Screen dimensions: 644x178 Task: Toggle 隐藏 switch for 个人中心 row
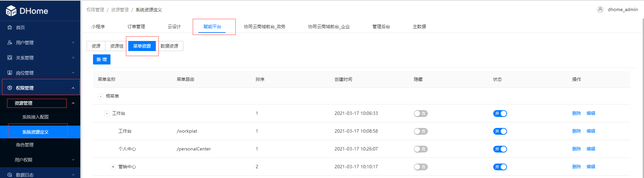[x=421, y=149]
